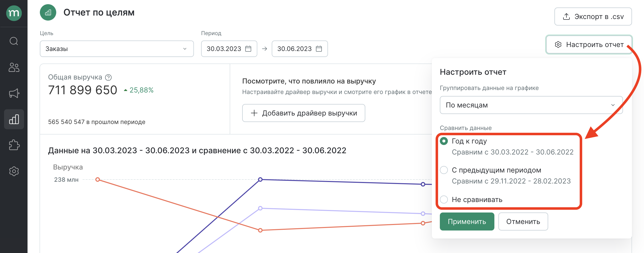Click the green logo in the sidebar
Viewport: 644px width, 253px height.
tap(14, 13)
